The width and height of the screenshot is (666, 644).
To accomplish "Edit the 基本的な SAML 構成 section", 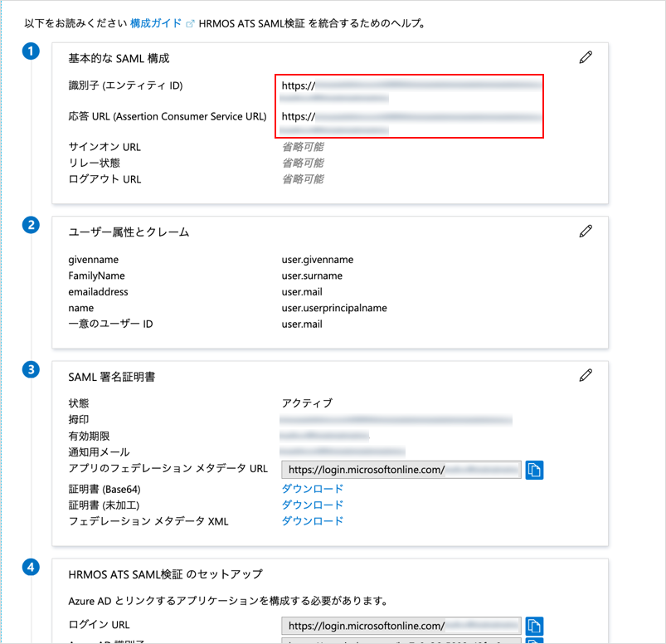I will click(586, 57).
